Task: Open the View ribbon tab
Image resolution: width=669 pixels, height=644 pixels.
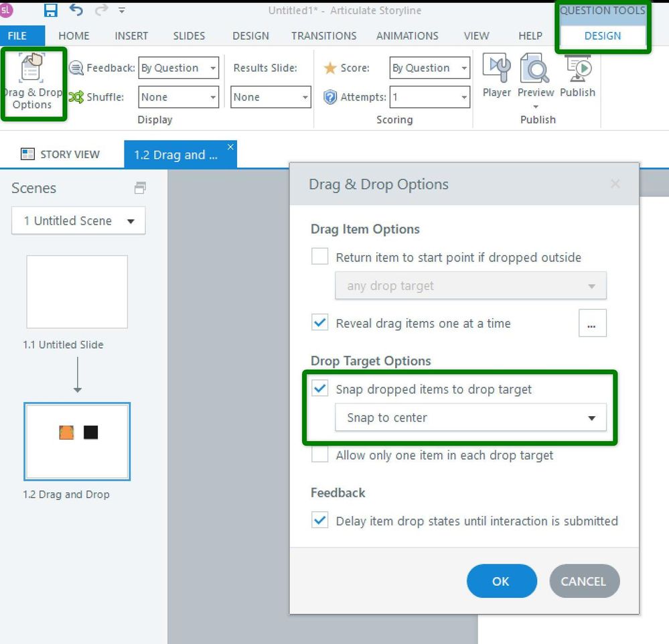Action: coord(477,36)
